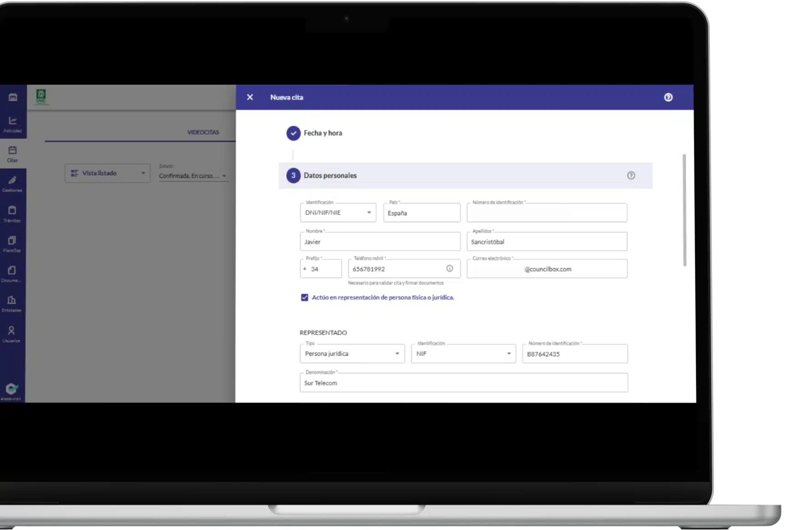Switch to the VIDEOCITAS tab
The image size is (812, 530).
203,132
